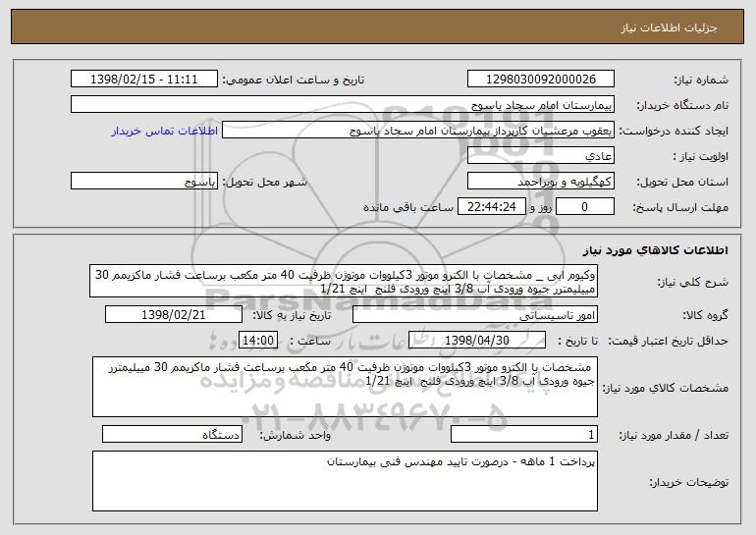Click the section heading اطلاعات کالاهای مورد نیاز

655,250
